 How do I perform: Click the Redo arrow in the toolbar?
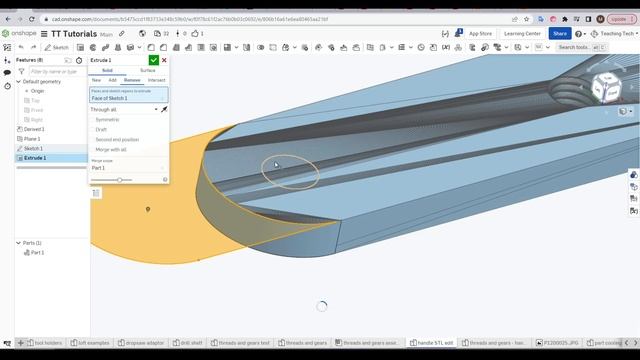(x=33, y=47)
